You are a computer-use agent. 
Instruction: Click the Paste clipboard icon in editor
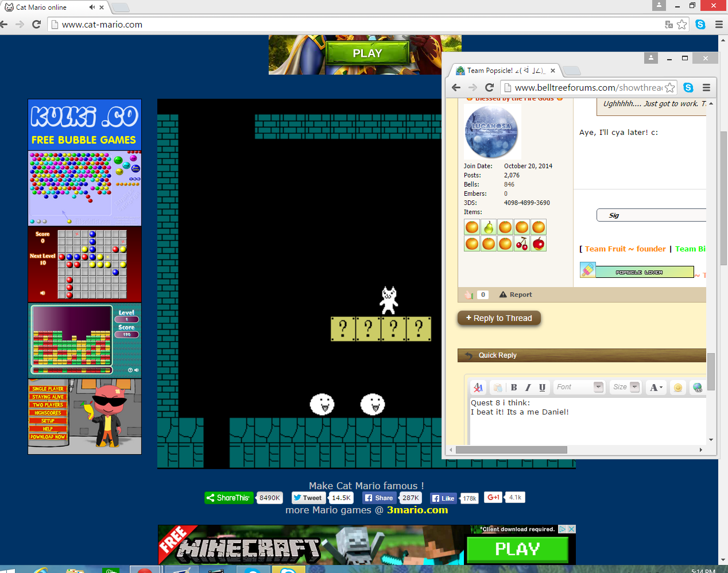point(498,388)
